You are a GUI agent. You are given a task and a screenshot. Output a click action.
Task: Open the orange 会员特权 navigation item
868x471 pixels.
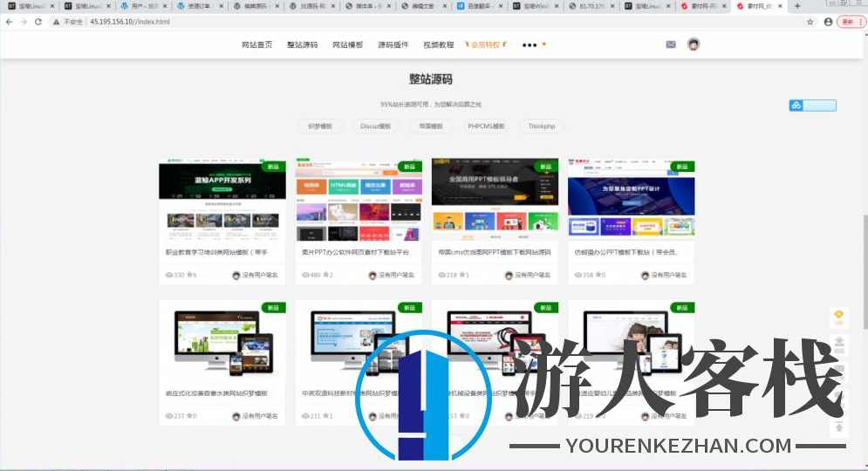tap(486, 44)
